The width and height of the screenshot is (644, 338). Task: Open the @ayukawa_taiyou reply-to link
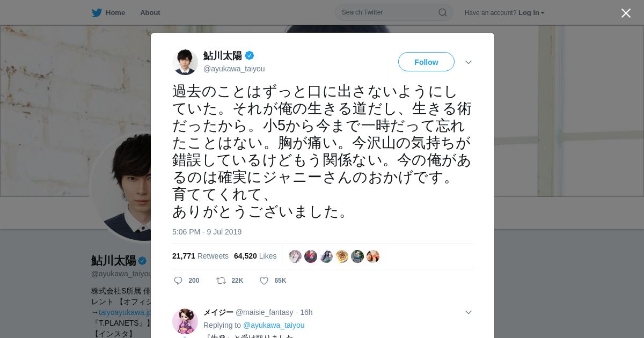(274, 325)
